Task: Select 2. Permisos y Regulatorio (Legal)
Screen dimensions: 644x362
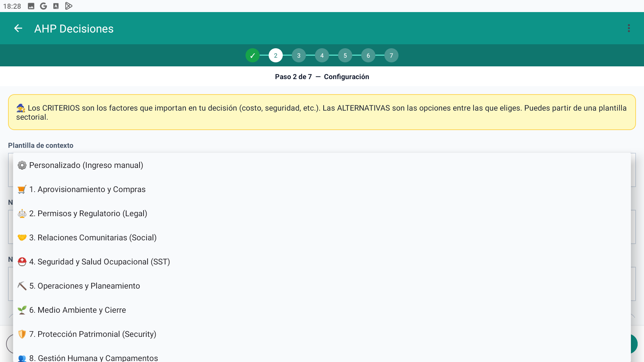Action: click(322, 214)
